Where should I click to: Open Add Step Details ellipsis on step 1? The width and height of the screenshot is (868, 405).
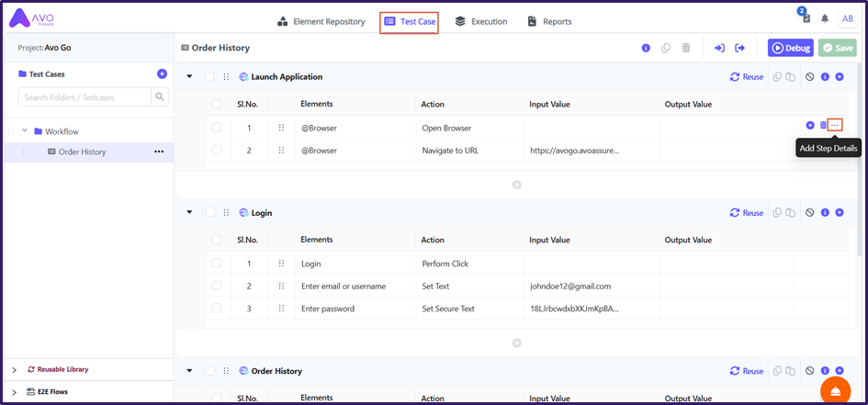pos(834,125)
